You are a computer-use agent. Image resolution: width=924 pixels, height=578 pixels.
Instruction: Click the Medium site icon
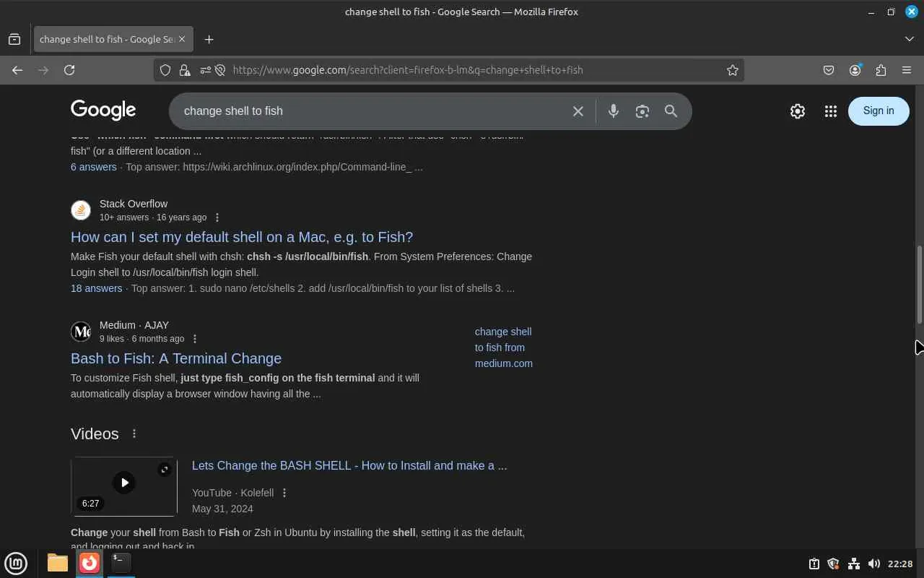[x=81, y=332]
